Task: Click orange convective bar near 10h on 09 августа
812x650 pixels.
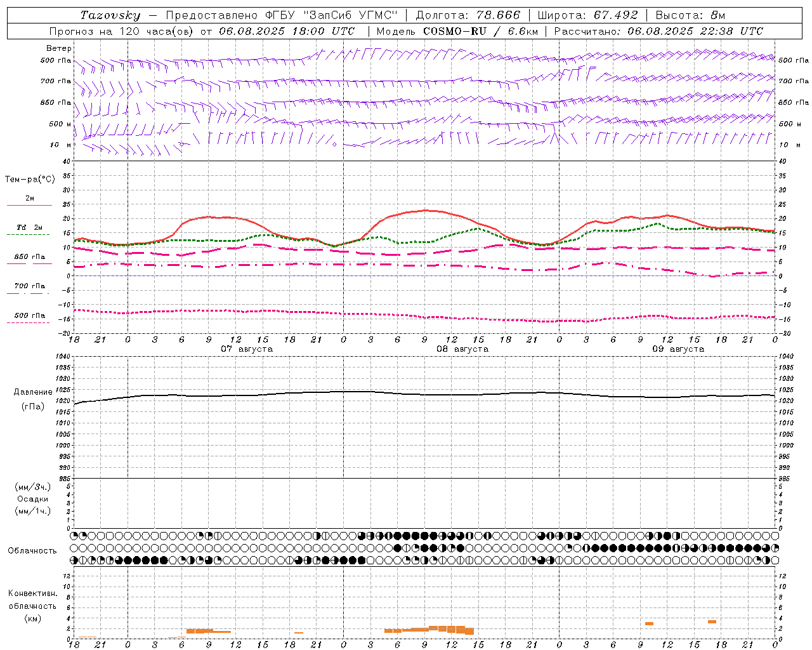Action: 649,623
